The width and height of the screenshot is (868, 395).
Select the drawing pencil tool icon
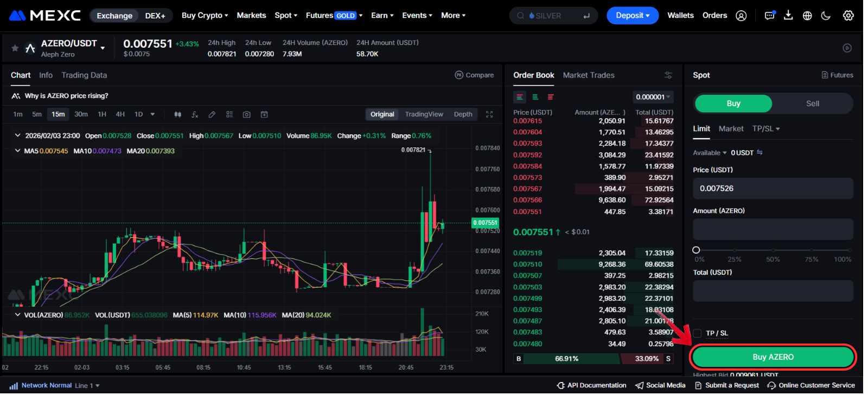(x=212, y=114)
